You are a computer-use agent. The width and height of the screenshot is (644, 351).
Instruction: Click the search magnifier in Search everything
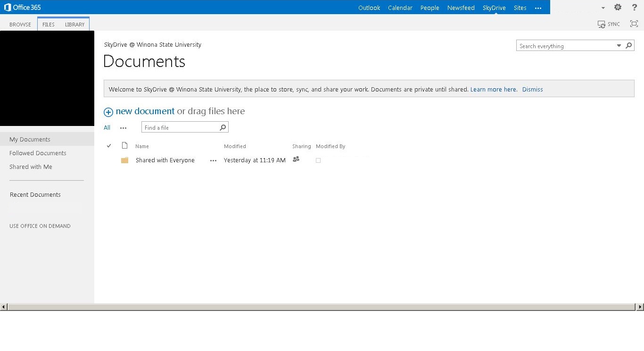click(628, 46)
